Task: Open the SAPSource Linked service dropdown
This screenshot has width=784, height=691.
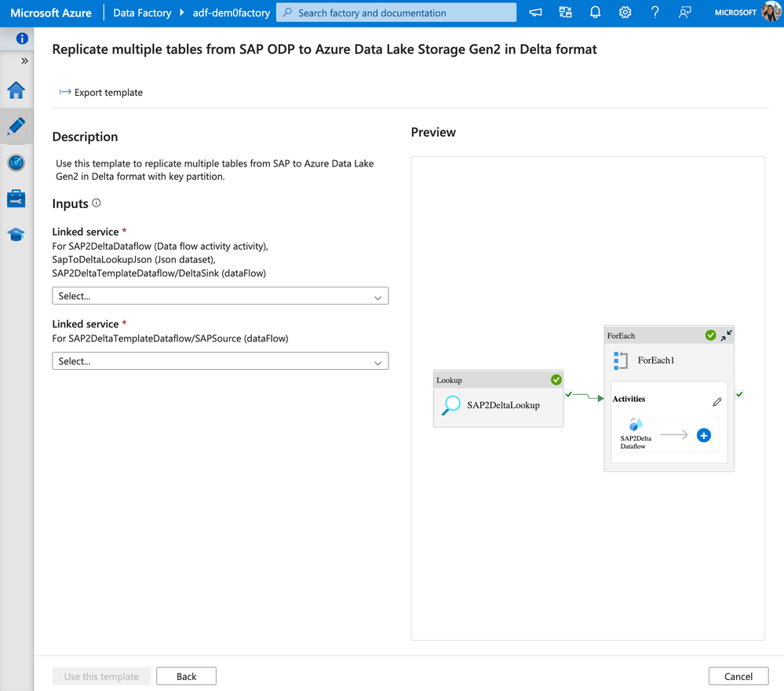Action: click(220, 360)
